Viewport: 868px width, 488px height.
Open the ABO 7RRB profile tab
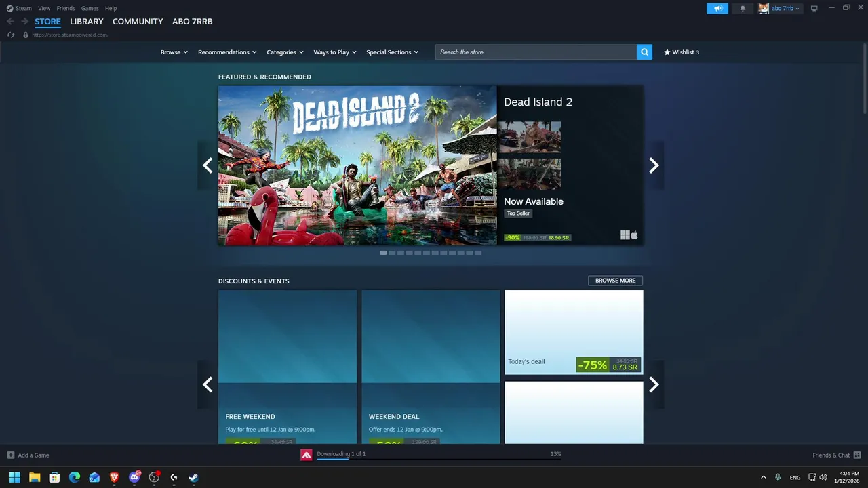coord(193,22)
